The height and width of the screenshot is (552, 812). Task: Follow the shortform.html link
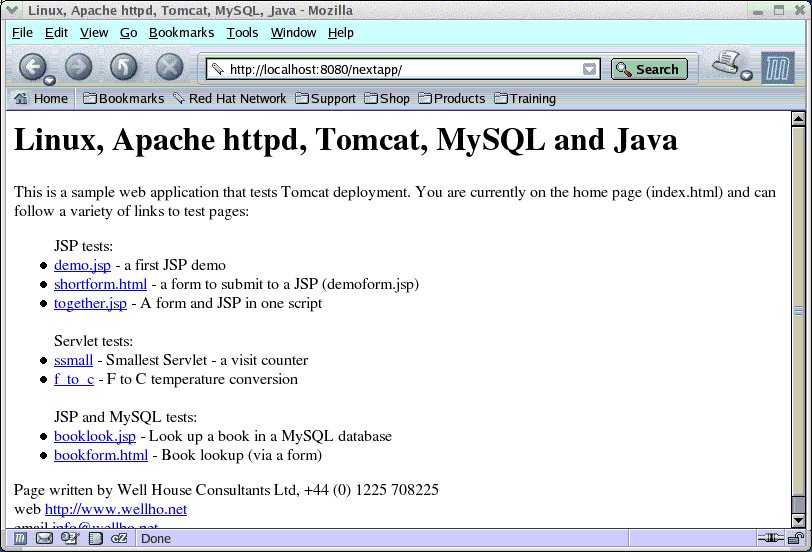pos(100,284)
